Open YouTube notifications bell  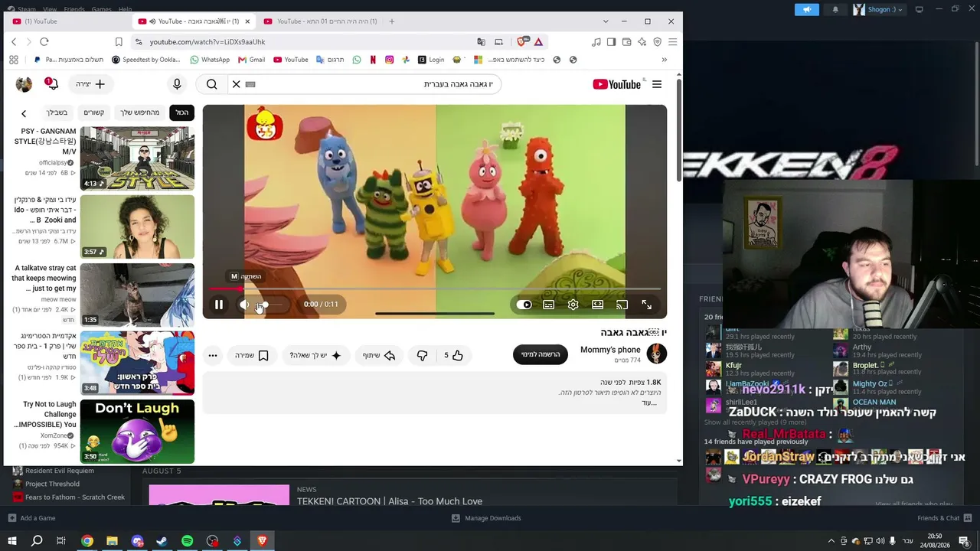52,84
